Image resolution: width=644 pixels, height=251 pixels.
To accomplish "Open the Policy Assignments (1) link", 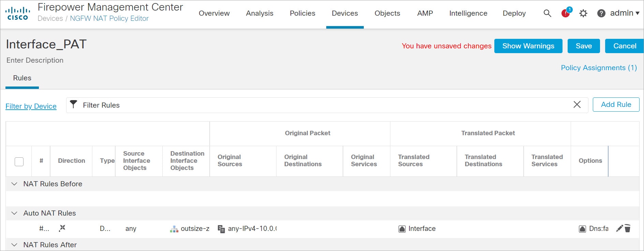I will coord(599,68).
